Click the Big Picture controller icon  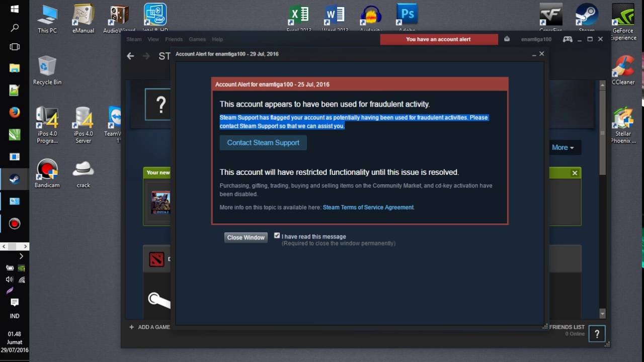tap(568, 39)
